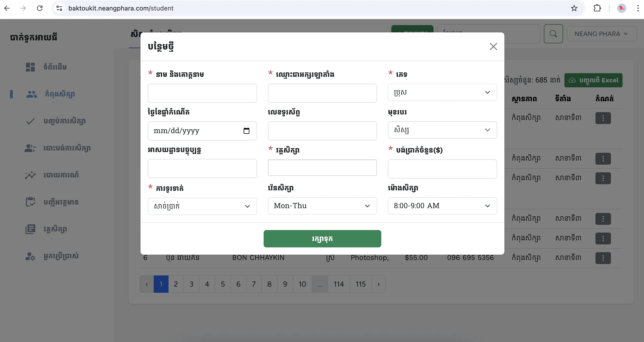This screenshot has height=342, width=644.
Task: Click the attendance checklist icon in sidebar
Action: click(x=30, y=202)
